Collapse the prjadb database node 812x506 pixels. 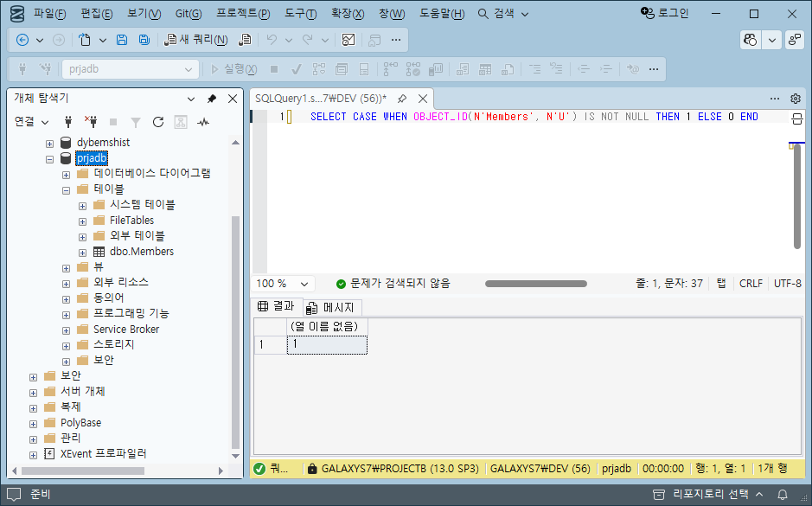point(49,159)
